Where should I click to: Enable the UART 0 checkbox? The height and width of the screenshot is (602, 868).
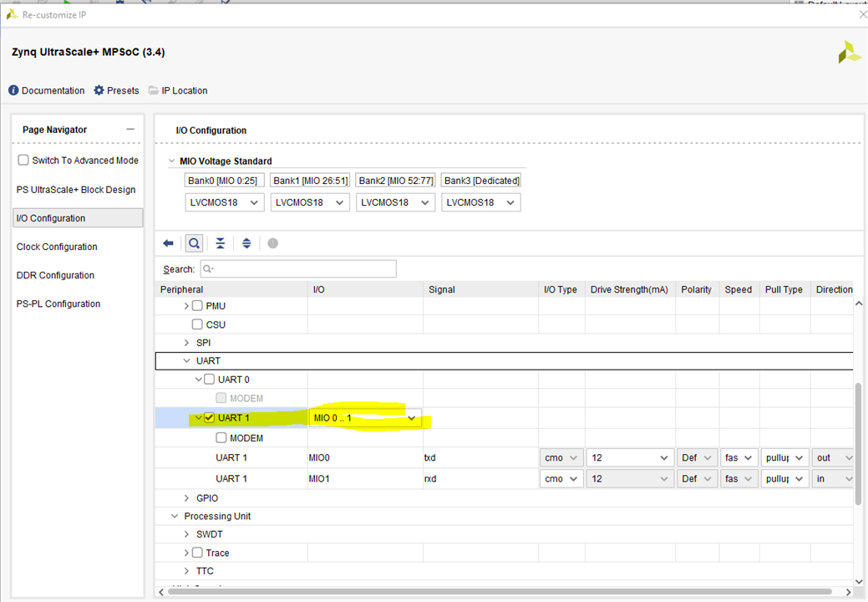coord(209,380)
